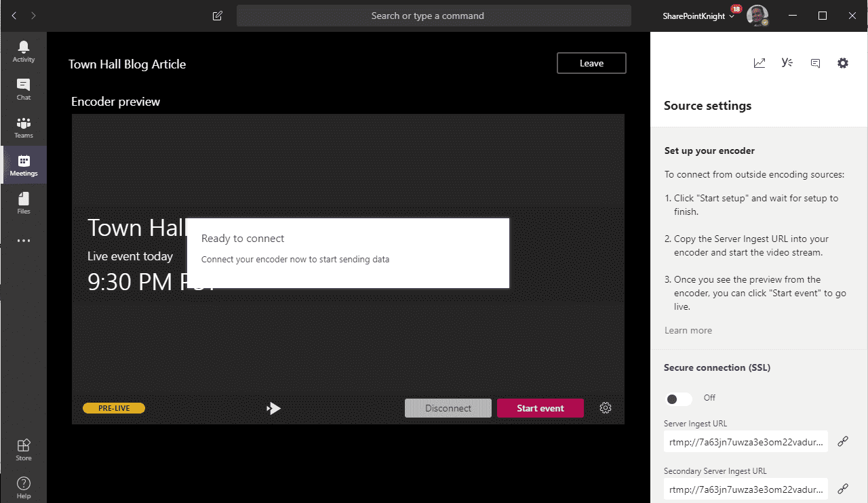Open the Learn more link

click(688, 331)
